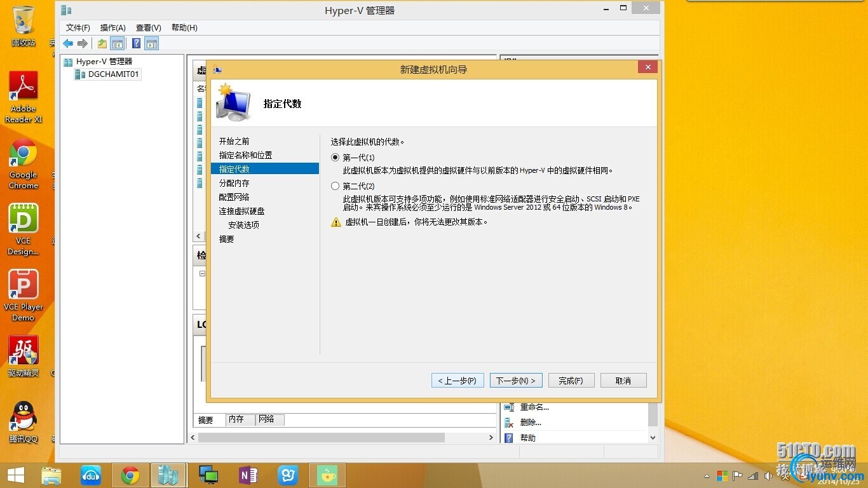Click the green teacup taskbar app
Screen dimensions: 868x488
[327, 475]
